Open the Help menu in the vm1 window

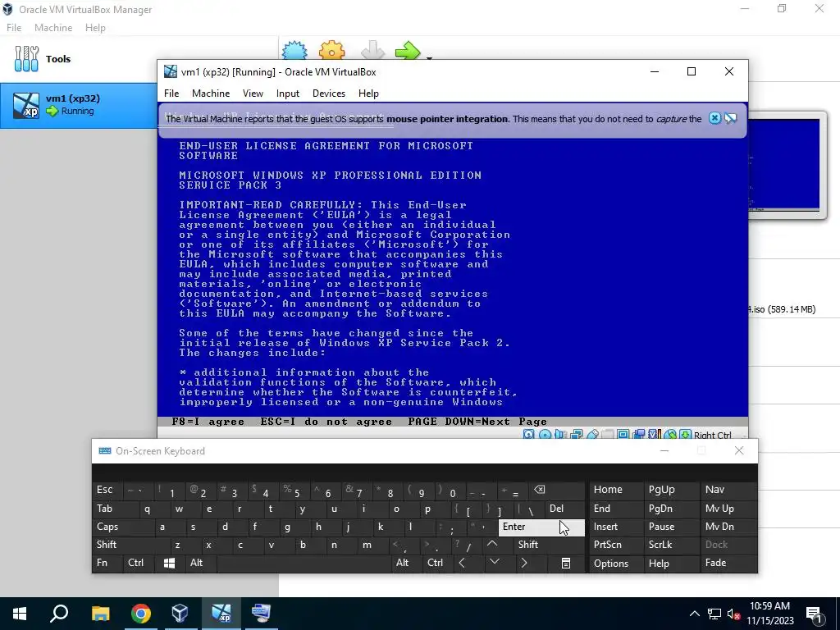click(368, 94)
